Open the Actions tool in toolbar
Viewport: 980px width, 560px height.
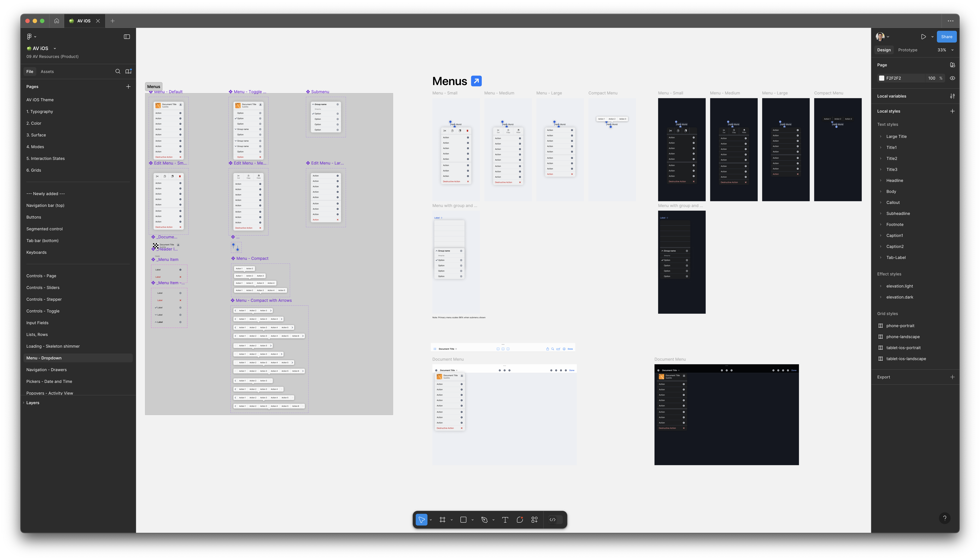535,520
